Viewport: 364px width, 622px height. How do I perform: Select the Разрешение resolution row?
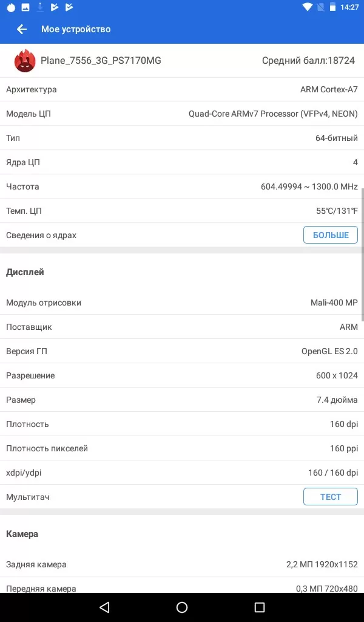tap(182, 375)
